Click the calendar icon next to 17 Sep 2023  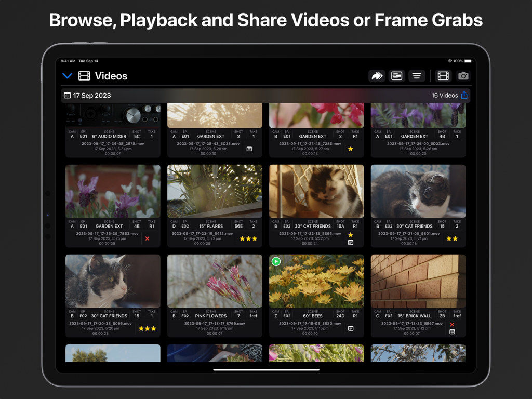click(66, 95)
